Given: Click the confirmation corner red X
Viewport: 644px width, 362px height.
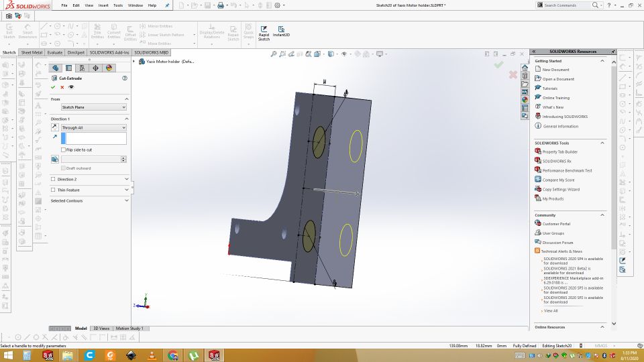Looking at the screenshot, I should point(513,74).
